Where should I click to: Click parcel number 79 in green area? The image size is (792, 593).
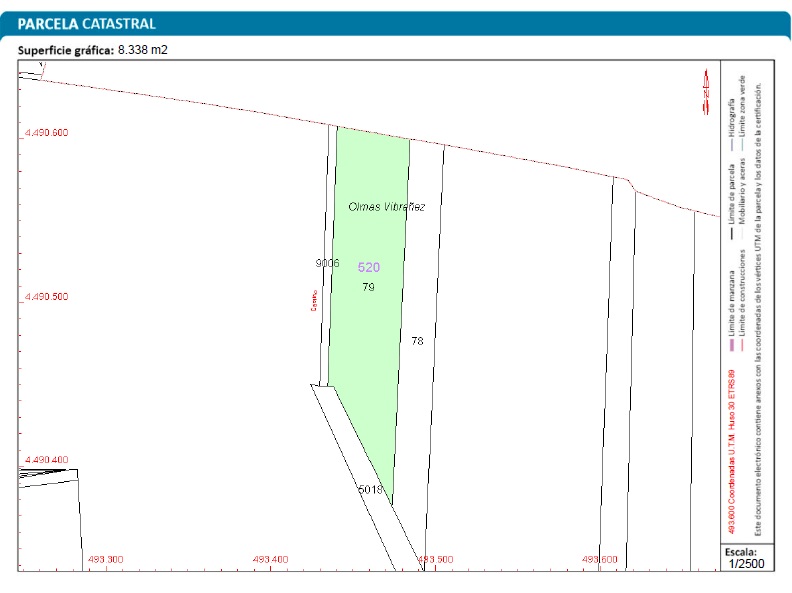(368, 287)
